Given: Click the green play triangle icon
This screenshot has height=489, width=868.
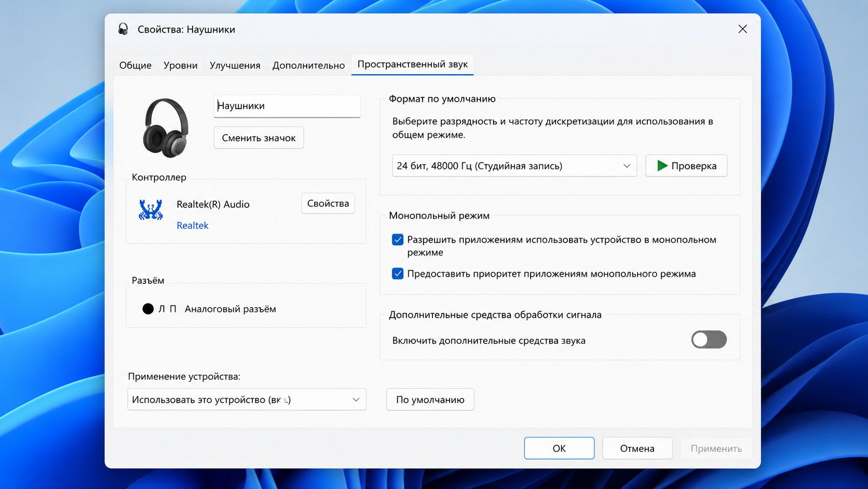Looking at the screenshot, I should 662,166.
